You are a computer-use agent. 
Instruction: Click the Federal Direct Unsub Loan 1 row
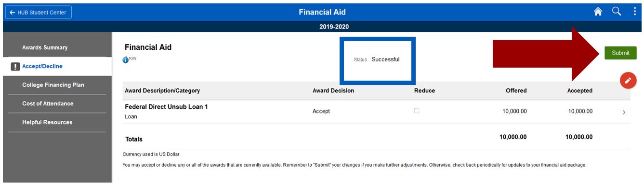coord(377,112)
